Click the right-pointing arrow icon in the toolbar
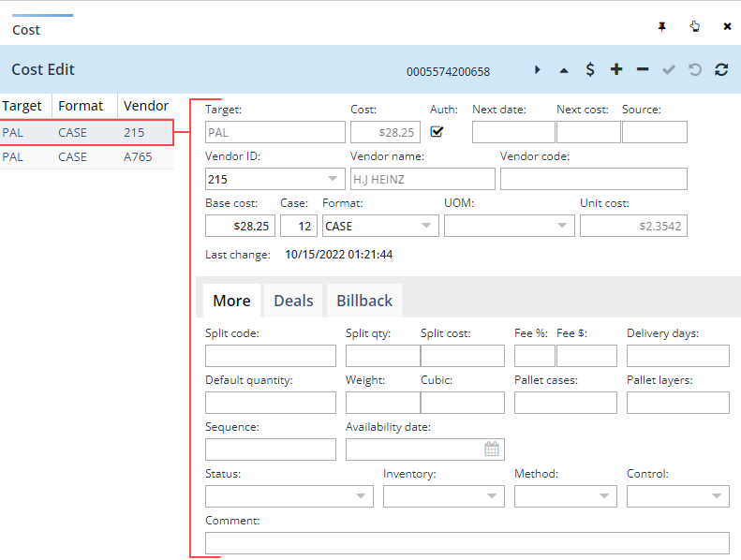The width and height of the screenshot is (741, 560). pos(538,69)
